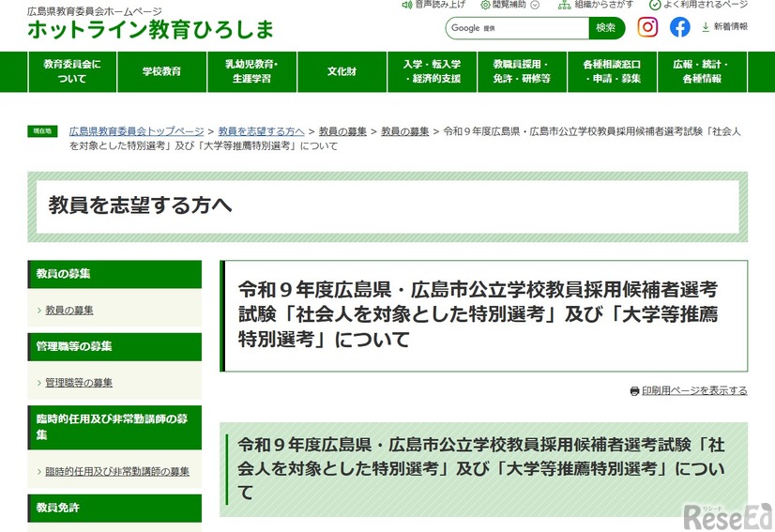Click the white-box article title 令和9年度広島県

pyautogui.click(x=478, y=314)
